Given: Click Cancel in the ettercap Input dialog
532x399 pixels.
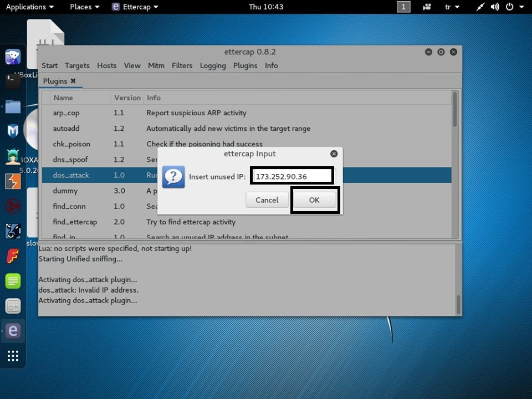Looking at the screenshot, I should (267, 200).
